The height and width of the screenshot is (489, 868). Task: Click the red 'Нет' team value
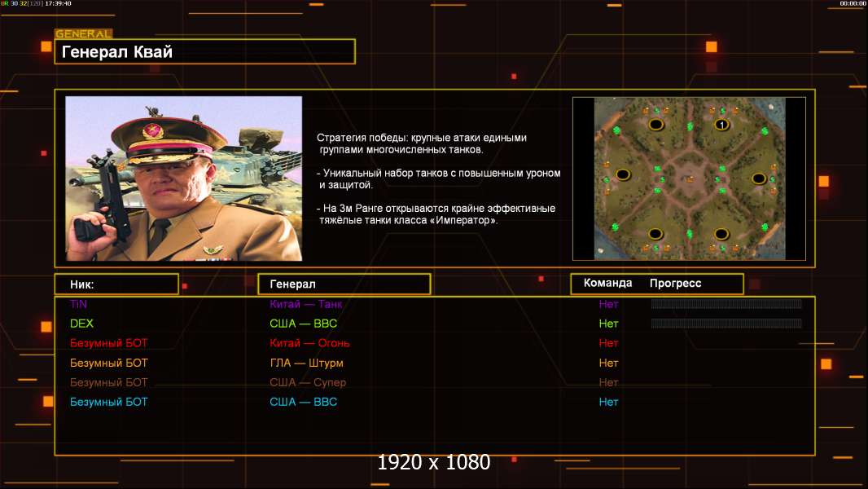tap(608, 343)
